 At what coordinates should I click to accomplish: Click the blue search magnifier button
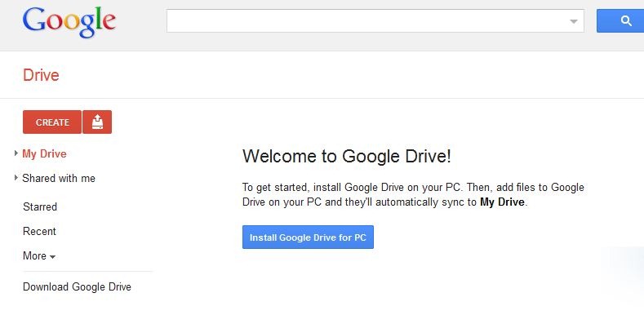(620, 21)
